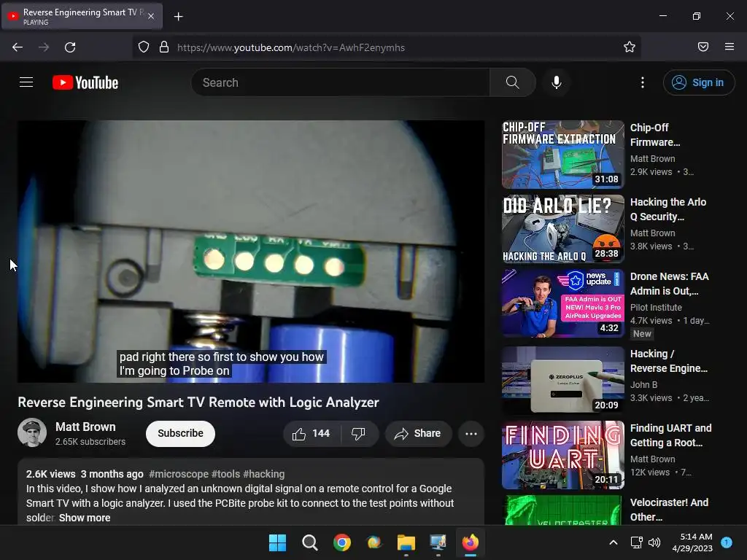Open Zeroplus logic analyzer video thumbnail
The height and width of the screenshot is (560, 747).
click(x=562, y=380)
